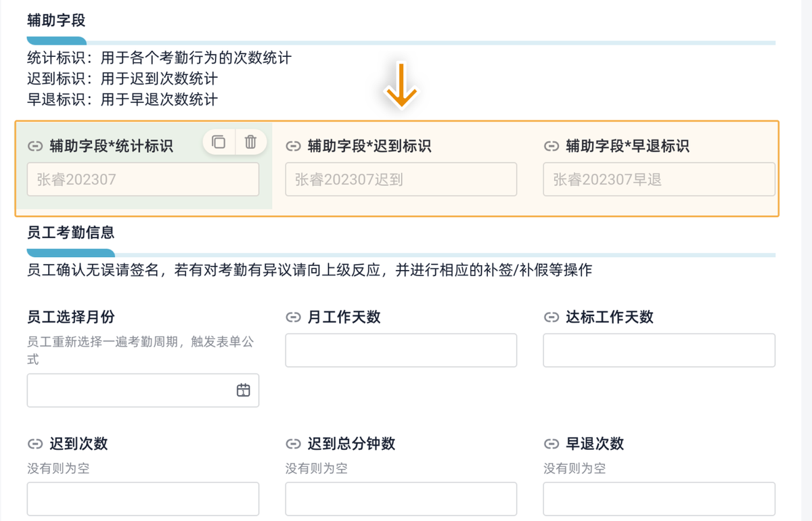Click link icon beside 达标工作天数
Image resolution: width=812 pixels, height=521 pixels.
pyautogui.click(x=551, y=317)
